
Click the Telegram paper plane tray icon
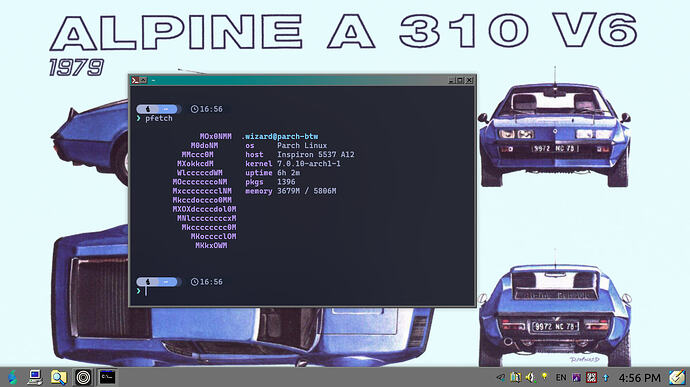tap(500, 378)
